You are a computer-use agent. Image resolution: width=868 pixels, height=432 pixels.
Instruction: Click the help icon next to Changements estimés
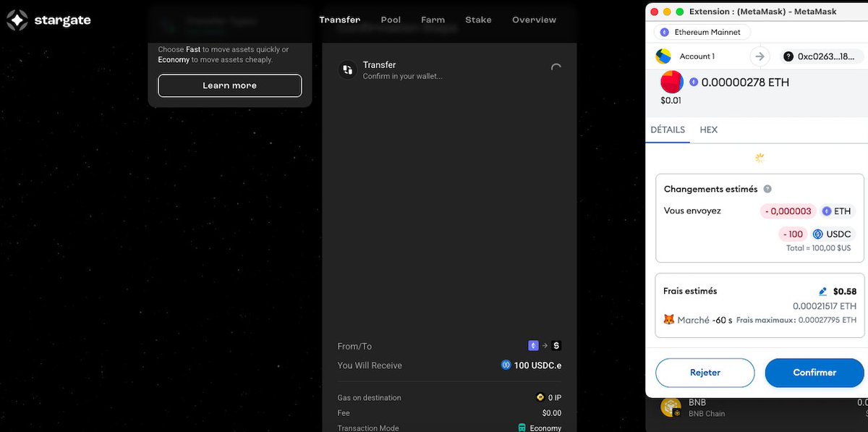tap(767, 189)
